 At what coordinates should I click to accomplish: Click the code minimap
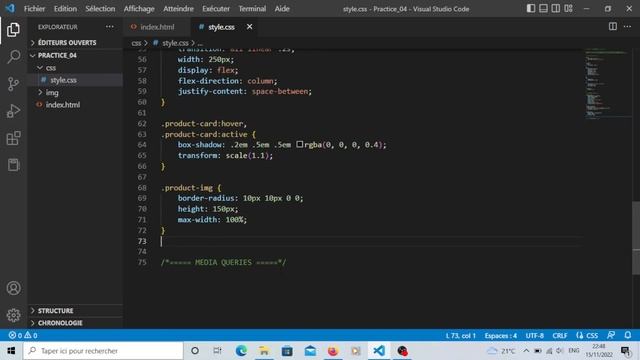click(x=607, y=84)
